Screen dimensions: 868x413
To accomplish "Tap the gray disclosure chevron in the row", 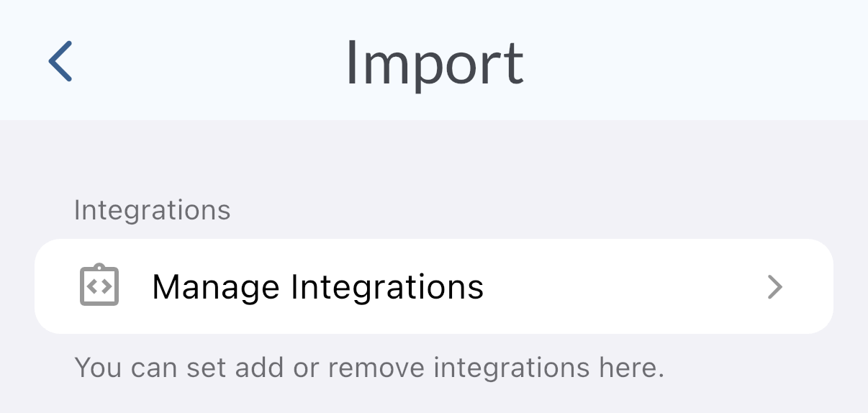I will pos(774,287).
